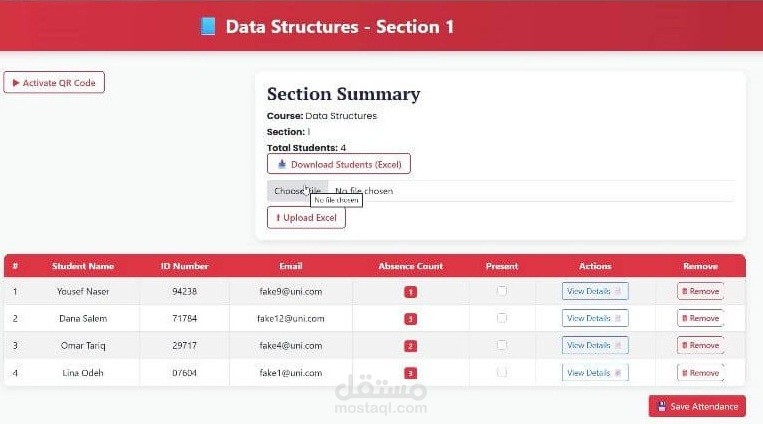
Task: Click the trash icon in Yousef Naser's row
Action: pyautogui.click(x=685, y=291)
